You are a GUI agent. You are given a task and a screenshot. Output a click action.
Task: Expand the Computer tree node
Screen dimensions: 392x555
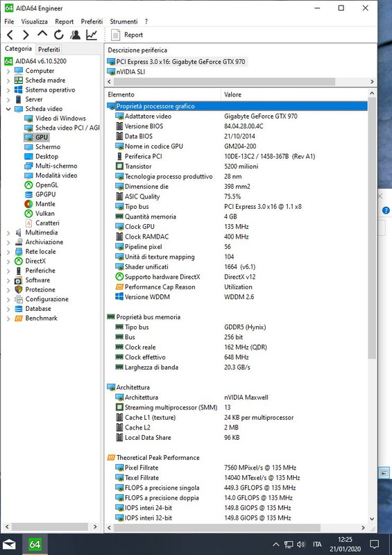(x=8, y=71)
